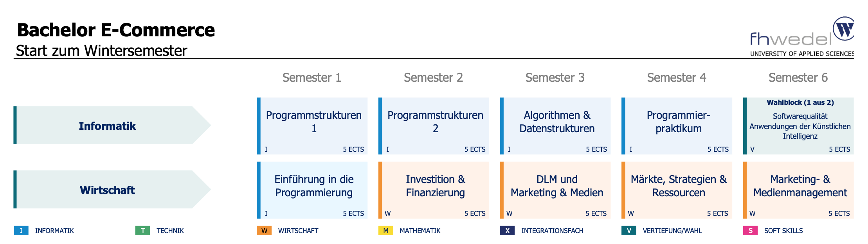The width and height of the screenshot is (868, 244).
Task: Select the Programmierpraktikum module
Action: click(677, 126)
